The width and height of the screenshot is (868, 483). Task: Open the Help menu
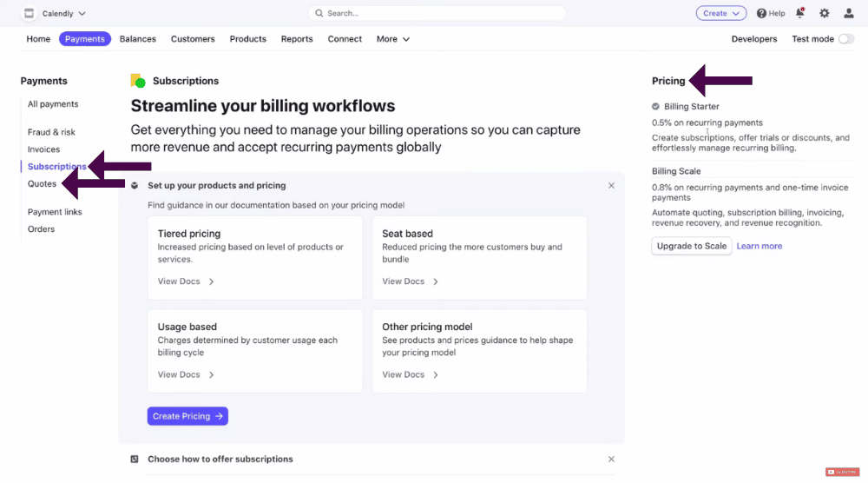(x=771, y=13)
